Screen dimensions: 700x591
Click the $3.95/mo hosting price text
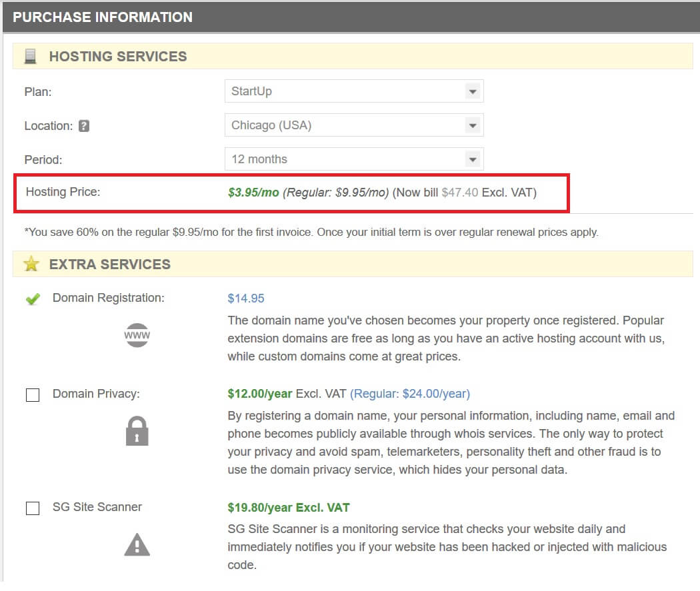[253, 193]
